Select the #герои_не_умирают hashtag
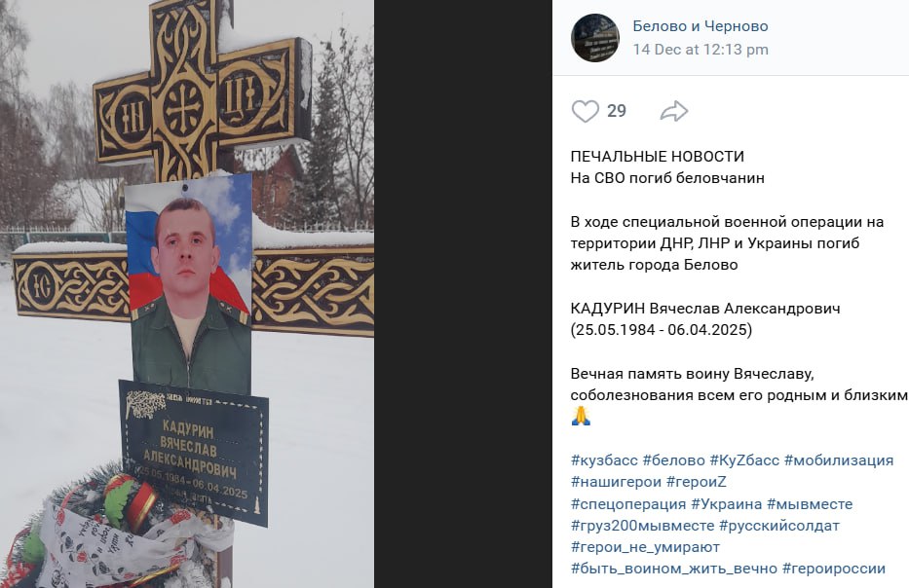Image resolution: width=909 pixels, height=588 pixels. coord(645,547)
